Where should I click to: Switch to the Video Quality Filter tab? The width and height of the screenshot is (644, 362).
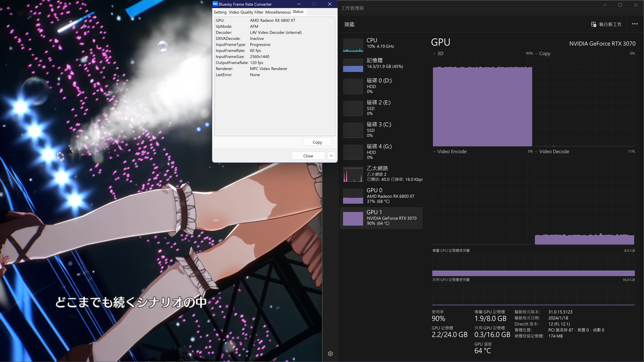coord(246,12)
